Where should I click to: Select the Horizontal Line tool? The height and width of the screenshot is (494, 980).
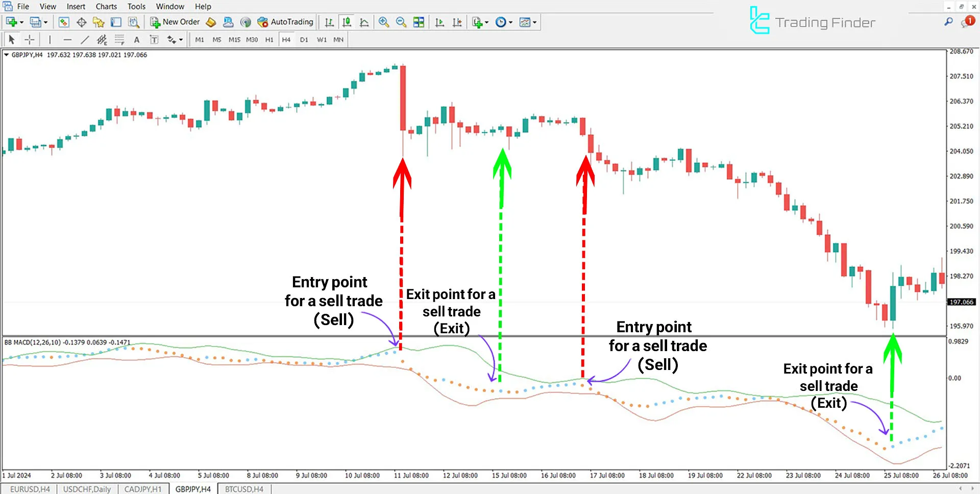(68, 39)
